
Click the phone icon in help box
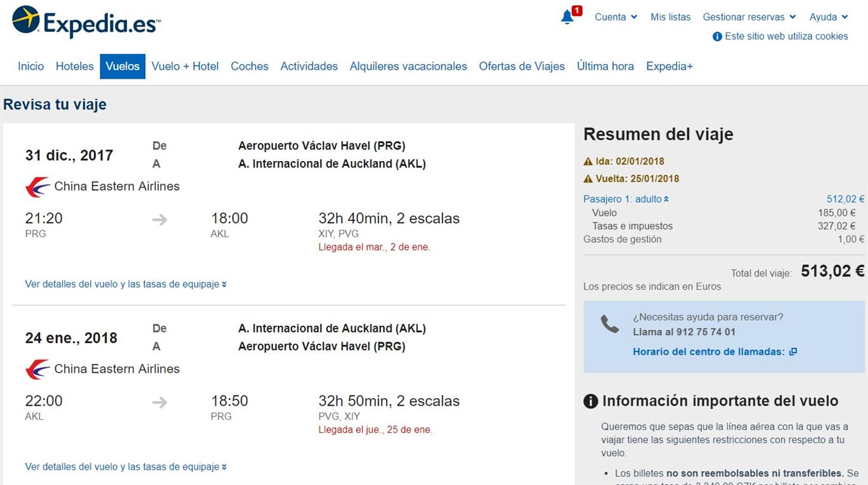tap(609, 324)
